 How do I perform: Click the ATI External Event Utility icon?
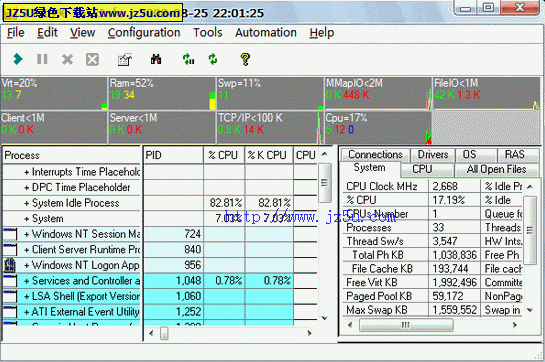(10, 312)
